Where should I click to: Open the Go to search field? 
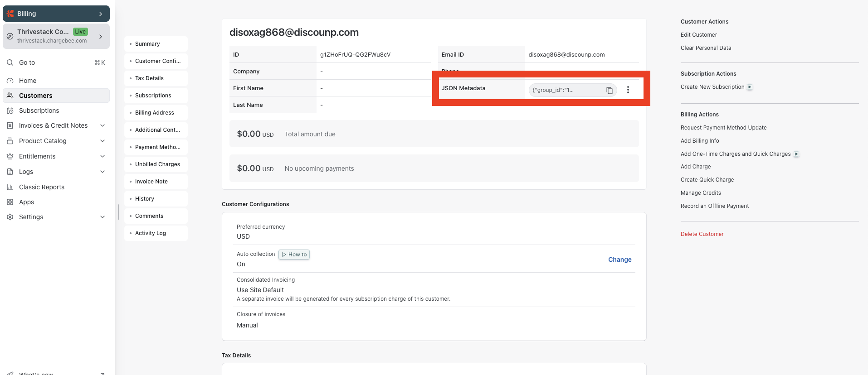pyautogui.click(x=56, y=62)
